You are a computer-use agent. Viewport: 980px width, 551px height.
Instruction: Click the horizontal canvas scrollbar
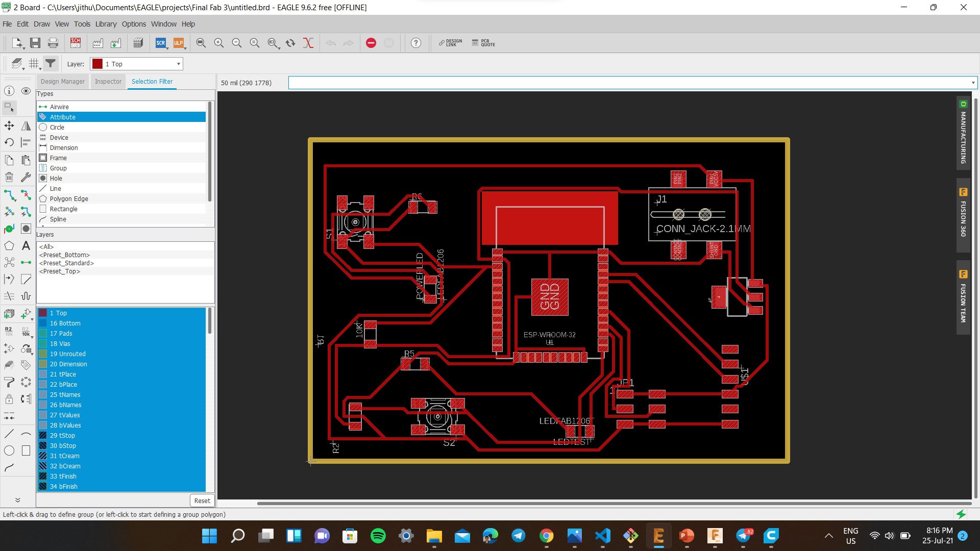614,504
